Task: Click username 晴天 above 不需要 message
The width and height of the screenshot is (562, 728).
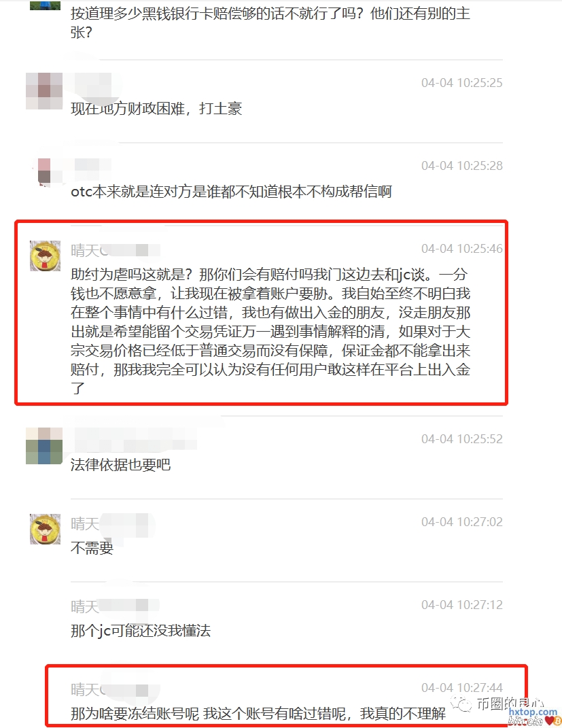Action: 85,523
